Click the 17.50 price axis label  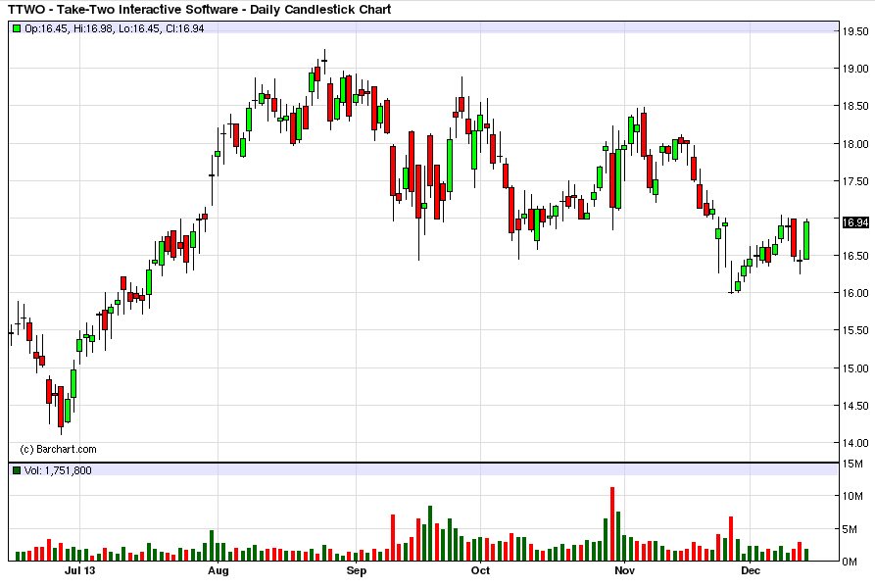pyautogui.click(x=854, y=181)
